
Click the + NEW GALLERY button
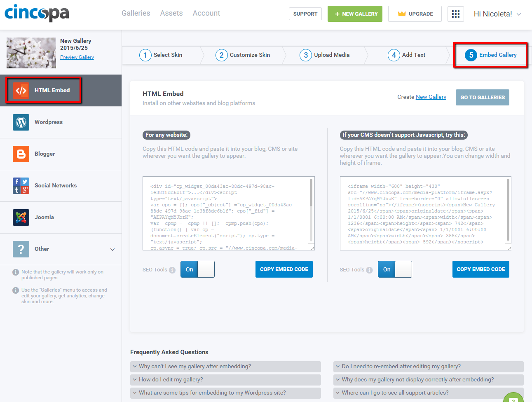coord(355,14)
